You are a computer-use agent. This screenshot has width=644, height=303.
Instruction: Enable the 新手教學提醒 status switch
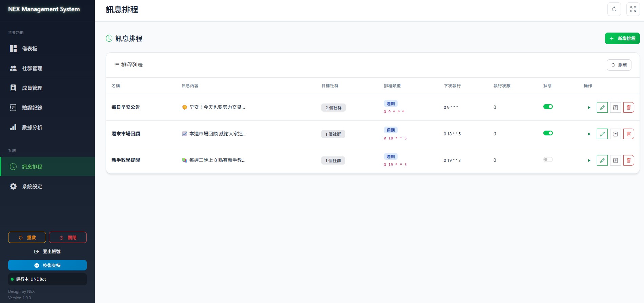548,159
